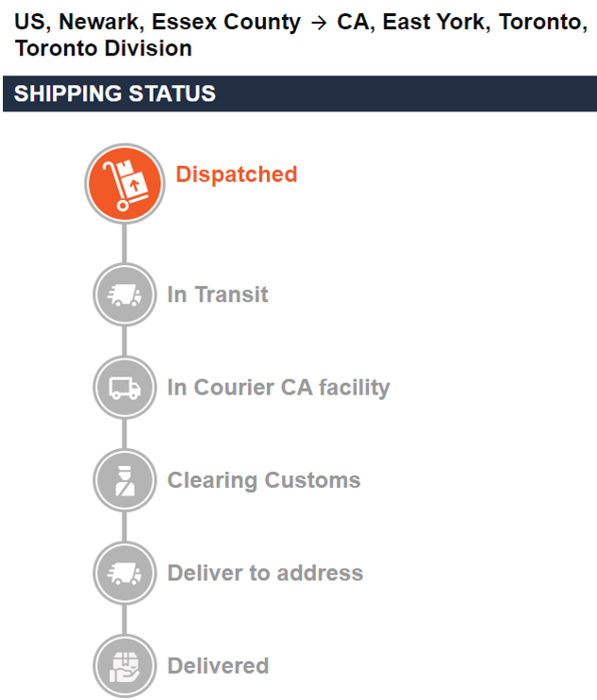Viewport: 597px width, 700px height.
Task: Click the orange Dispatched status label
Action: pos(236,175)
